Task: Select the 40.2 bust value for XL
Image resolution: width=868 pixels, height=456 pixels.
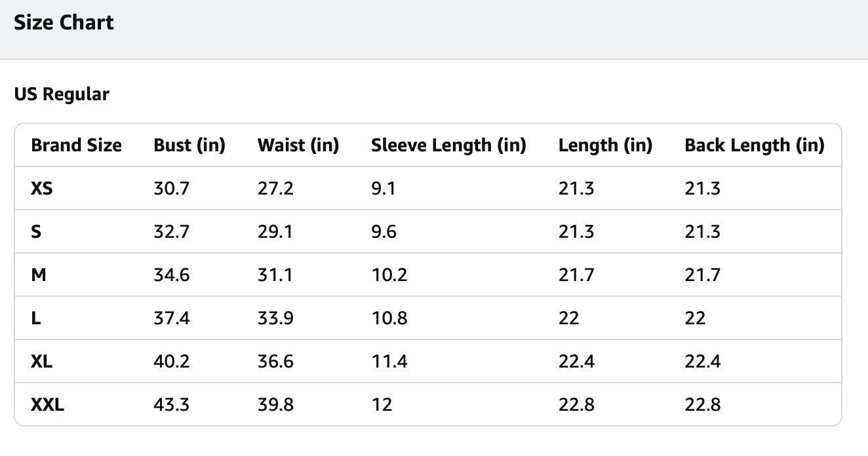Action: [171, 362]
